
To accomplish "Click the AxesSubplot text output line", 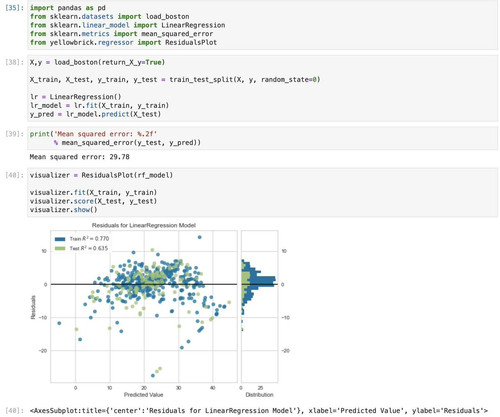I will pyautogui.click(x=259, y=411).
